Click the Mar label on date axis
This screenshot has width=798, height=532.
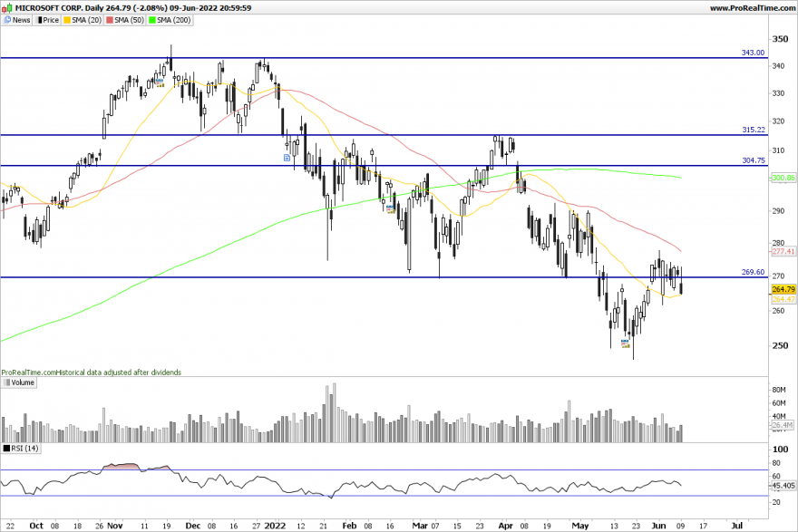click(420, 526)
